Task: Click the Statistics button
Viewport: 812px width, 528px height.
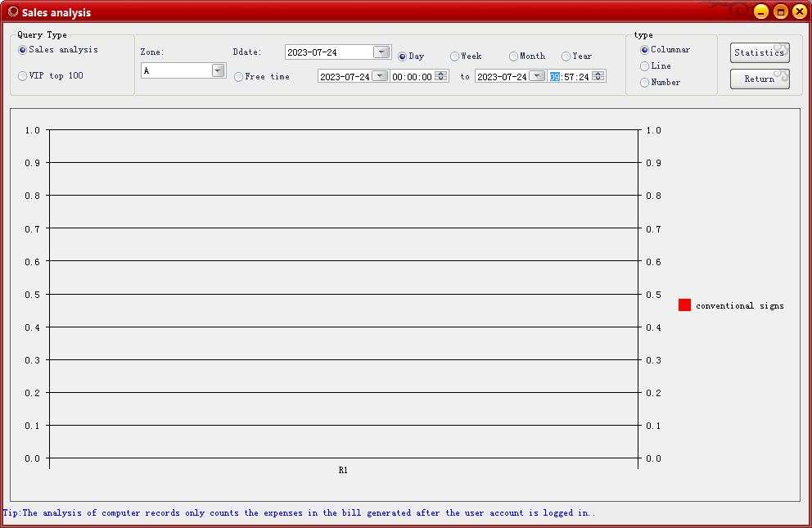Action: 760,52
